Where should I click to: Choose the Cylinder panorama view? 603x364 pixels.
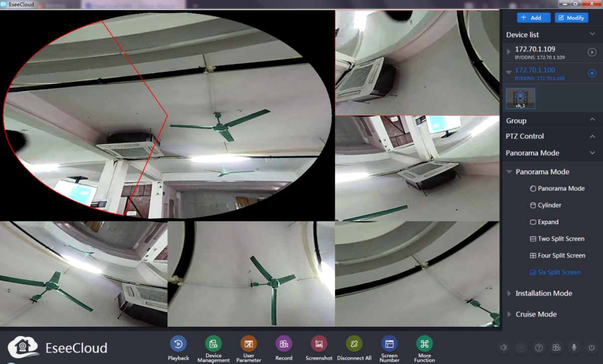549,205
